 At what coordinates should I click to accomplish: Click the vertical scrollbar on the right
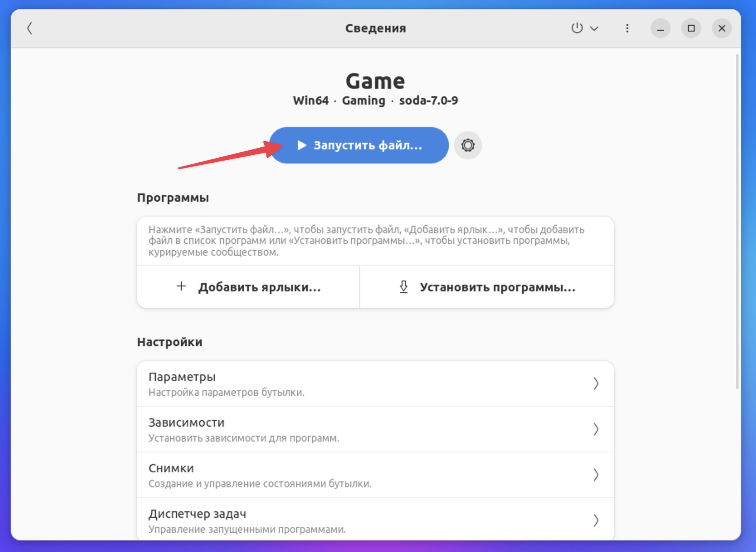737,222
